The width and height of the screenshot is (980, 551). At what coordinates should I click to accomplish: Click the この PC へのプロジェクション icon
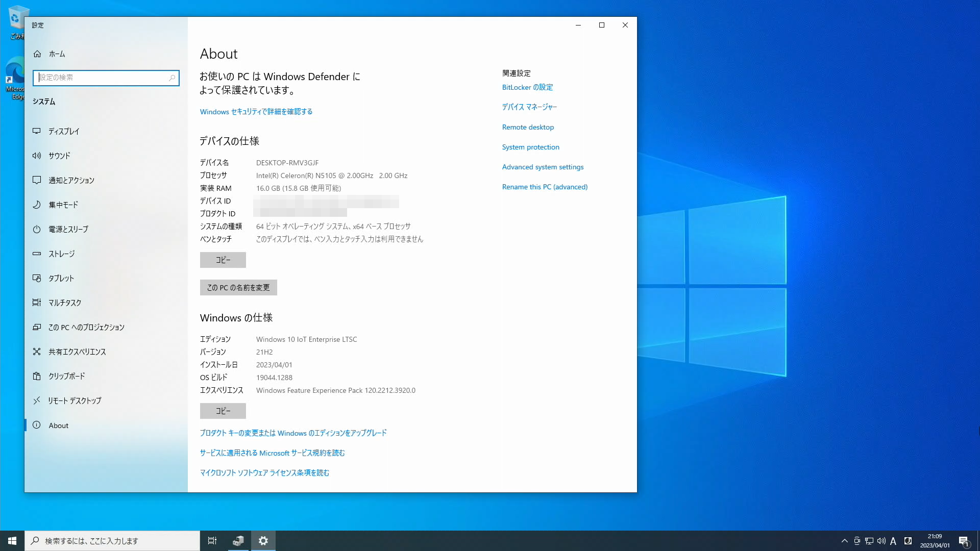(37, 327)
